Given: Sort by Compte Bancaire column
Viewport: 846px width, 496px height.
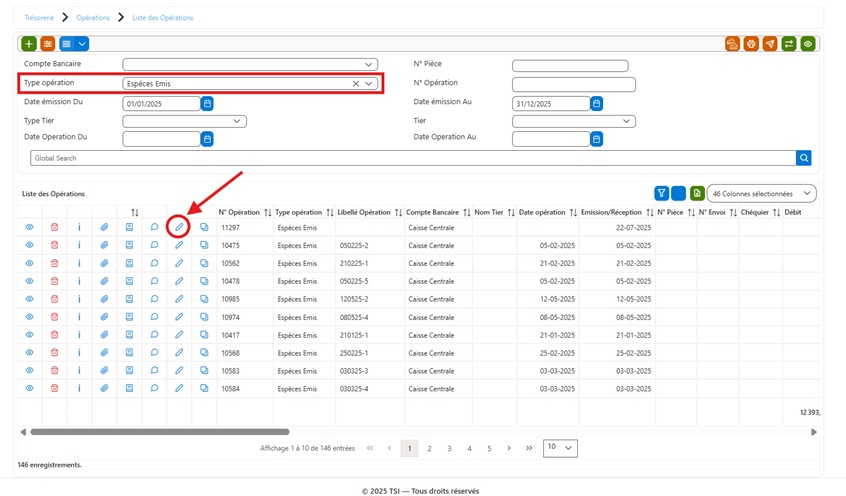Looking at the screenshot, I should tap(467, 213).
